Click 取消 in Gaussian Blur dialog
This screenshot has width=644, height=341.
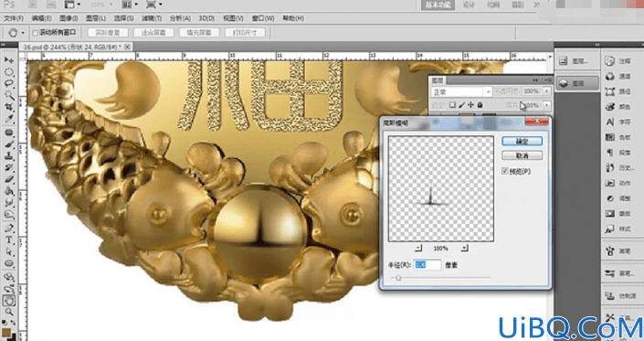click(x=522, y=155)
